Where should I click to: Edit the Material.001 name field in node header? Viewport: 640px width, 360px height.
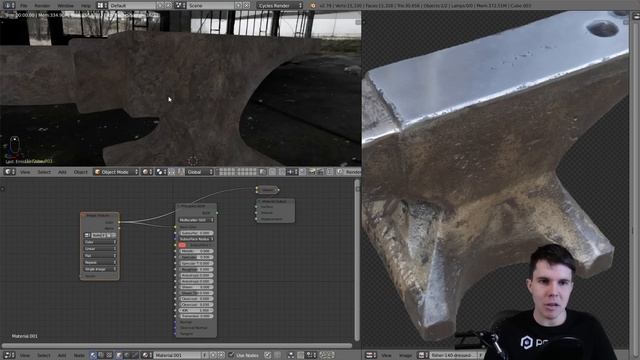pyautogui.click(x=178, y=356)
